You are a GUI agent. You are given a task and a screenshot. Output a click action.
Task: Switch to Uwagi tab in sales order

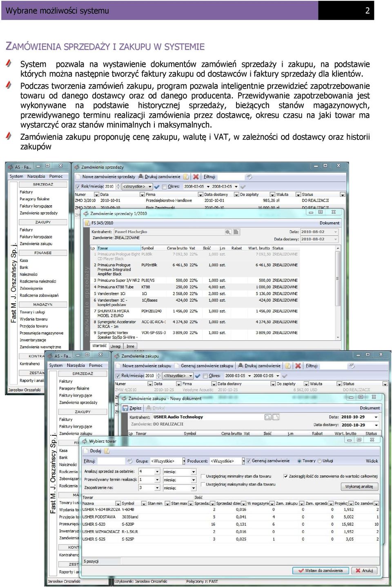click(116, 346)
